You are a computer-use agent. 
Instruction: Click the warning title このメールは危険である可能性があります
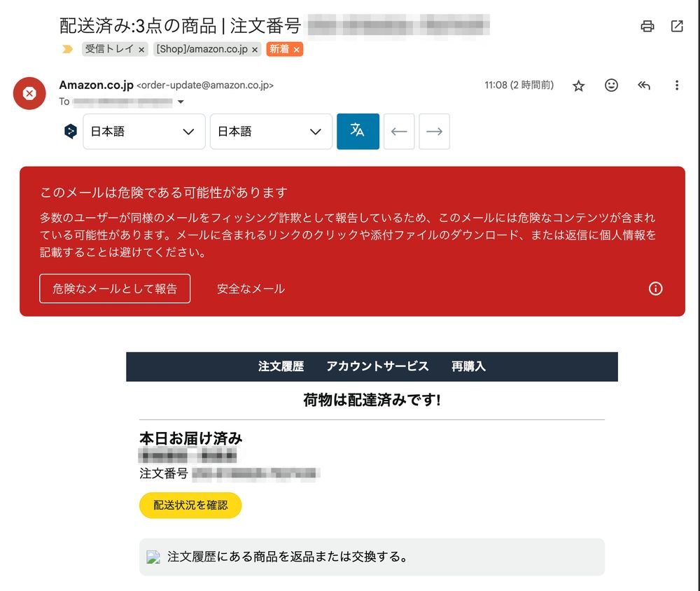163,193
